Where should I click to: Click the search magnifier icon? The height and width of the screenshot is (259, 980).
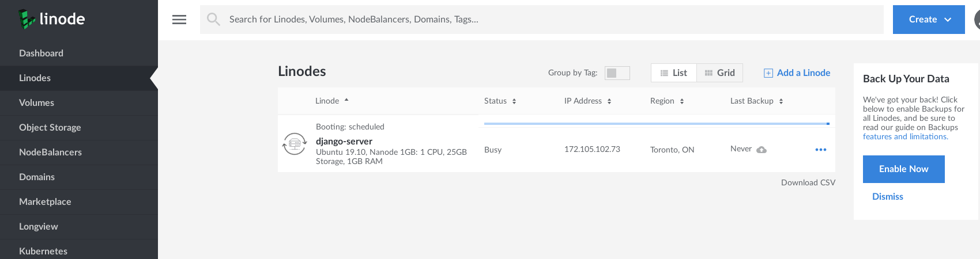pyautogui.click(x=213, y=20)
